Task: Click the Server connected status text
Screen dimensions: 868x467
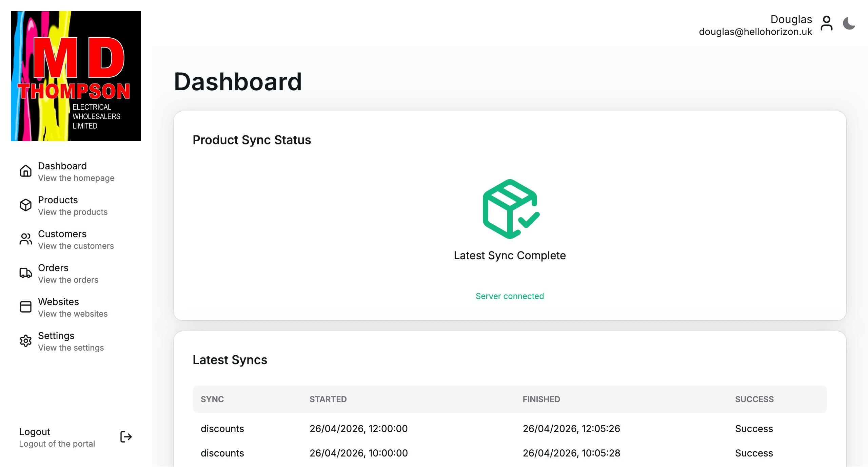Action: click(x=510, y=296)
